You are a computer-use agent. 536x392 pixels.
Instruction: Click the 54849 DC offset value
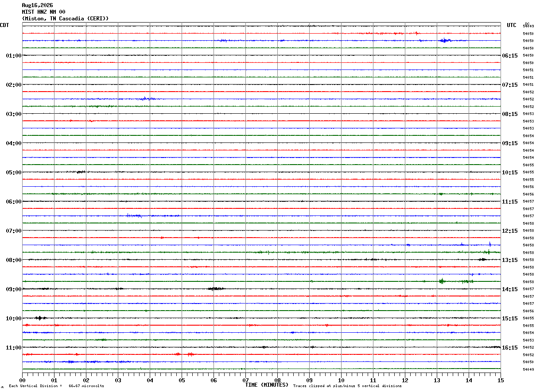(528, 26)
